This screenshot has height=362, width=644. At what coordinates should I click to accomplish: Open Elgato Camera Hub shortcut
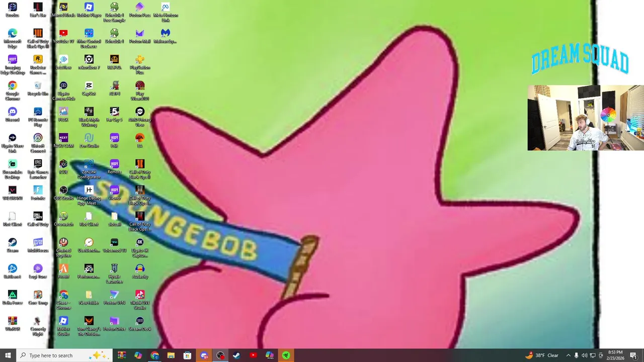click(x=63, y=91)
